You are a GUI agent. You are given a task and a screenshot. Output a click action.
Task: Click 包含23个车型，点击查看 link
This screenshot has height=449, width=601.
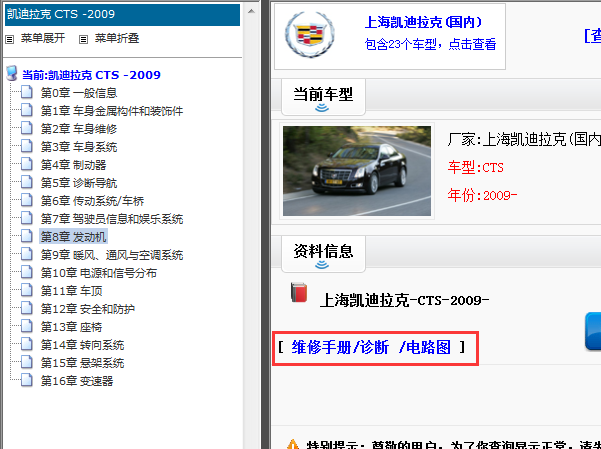click(x=430, y=44)
